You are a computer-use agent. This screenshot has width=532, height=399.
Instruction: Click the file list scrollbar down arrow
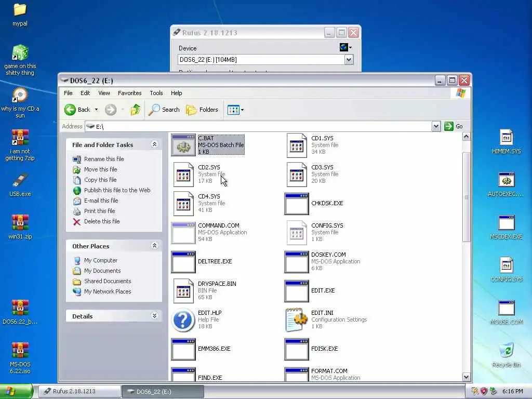(466, 377)
